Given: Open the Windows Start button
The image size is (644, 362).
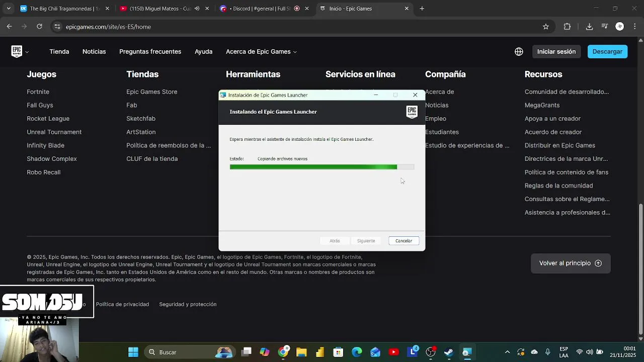Looking at the screenshot, I should 133,352.
